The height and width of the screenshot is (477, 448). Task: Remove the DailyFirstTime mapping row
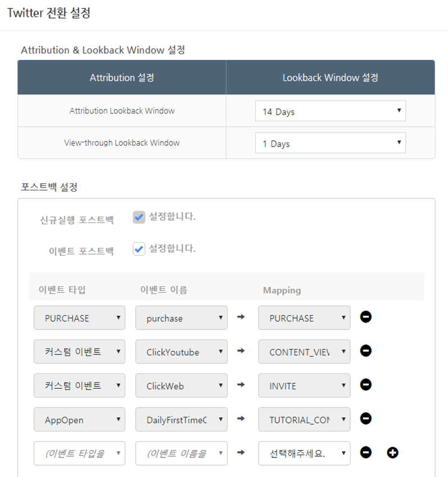point(365,419)
